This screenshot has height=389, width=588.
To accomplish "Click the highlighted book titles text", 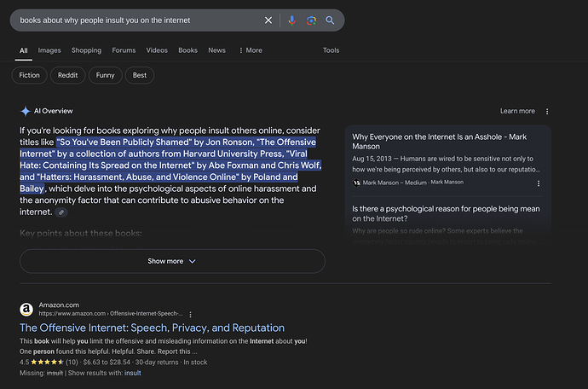I will point(170,165).
